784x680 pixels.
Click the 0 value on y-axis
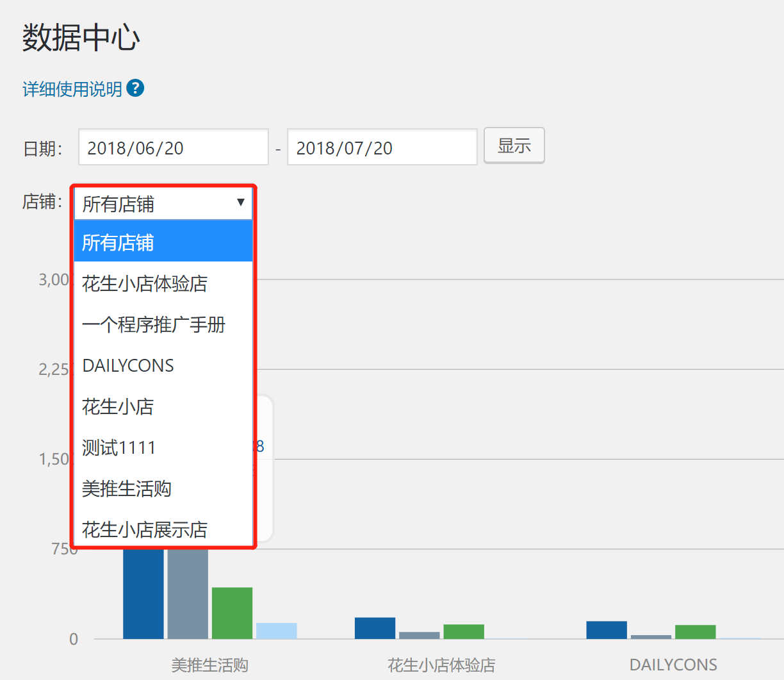point(74,639)
